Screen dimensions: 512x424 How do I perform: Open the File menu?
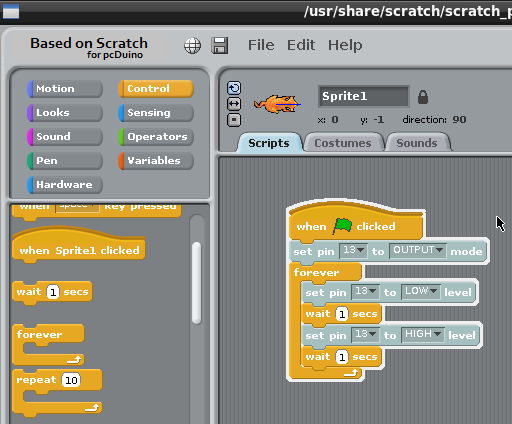[x=261, y=45]
